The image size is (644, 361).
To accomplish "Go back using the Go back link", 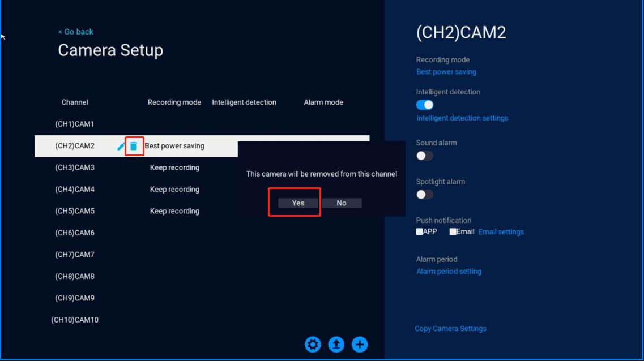I will 76,32.
